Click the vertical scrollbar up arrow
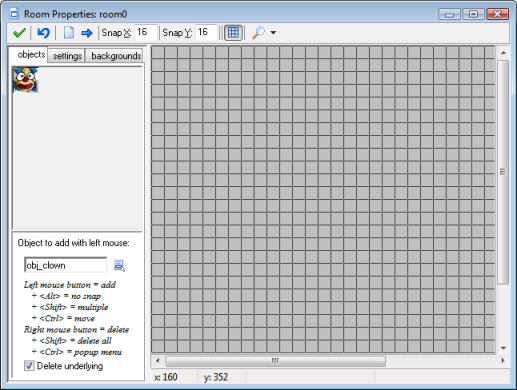This screenshot has width=517, height=390. tap(503, 53)
